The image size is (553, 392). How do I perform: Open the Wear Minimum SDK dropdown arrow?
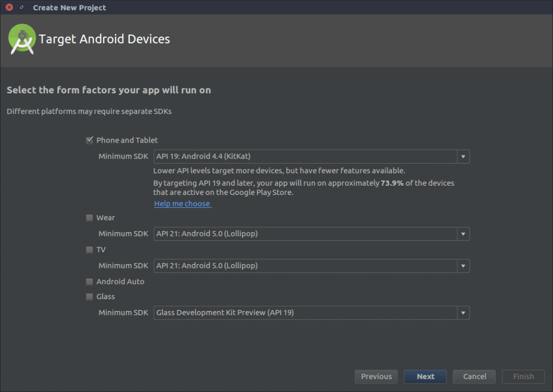[463, 234]
